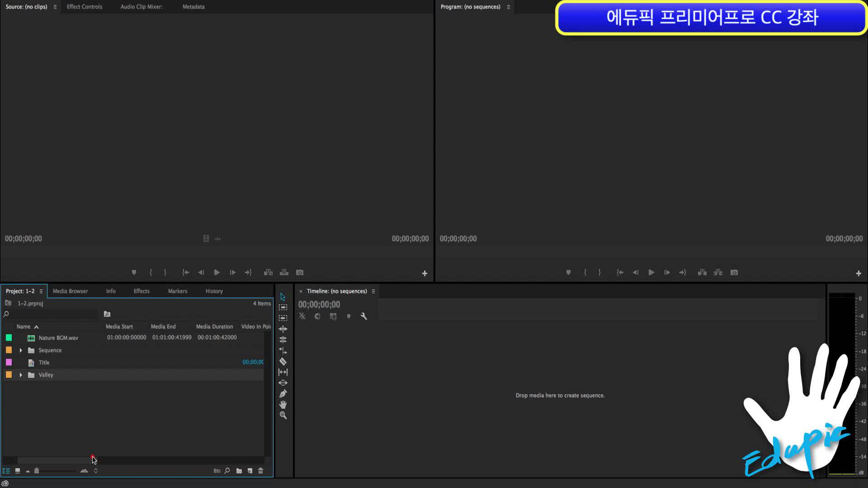Select the Zoom tool
868x488 pixels.
click(x=283, y=415)
